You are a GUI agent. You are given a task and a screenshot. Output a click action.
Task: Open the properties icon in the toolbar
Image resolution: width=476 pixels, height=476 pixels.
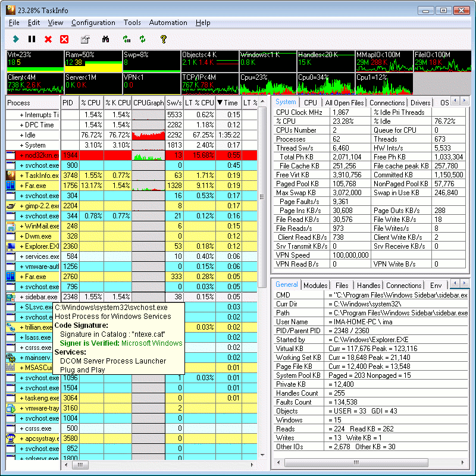pyautogui.click(x=84, y=39)
